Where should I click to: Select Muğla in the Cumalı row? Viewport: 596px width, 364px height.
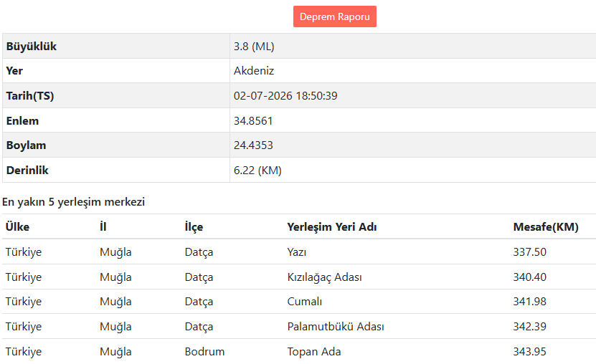click(115, 302)
